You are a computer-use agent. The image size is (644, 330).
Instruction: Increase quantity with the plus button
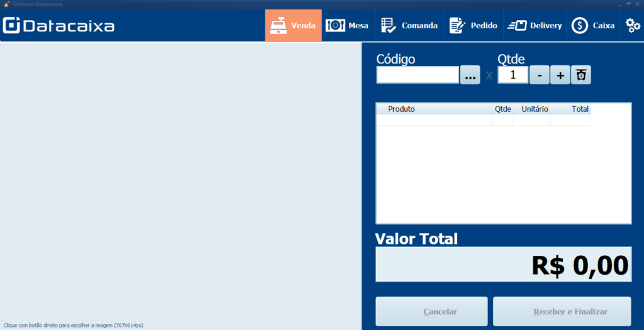(560, 75)
